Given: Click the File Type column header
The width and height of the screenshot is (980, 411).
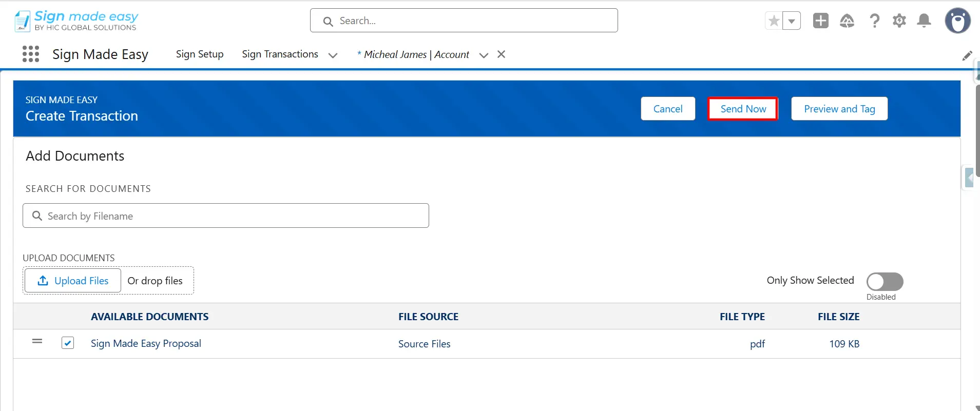Looking at the screenshot, I should click(x=742, y=317).
